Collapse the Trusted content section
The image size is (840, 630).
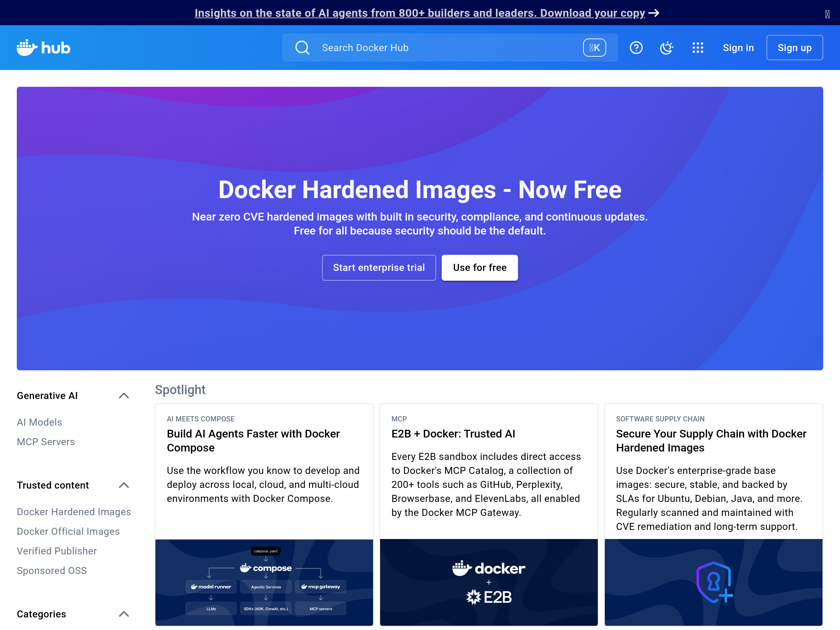pyautogui.click(x=124, y=485)
